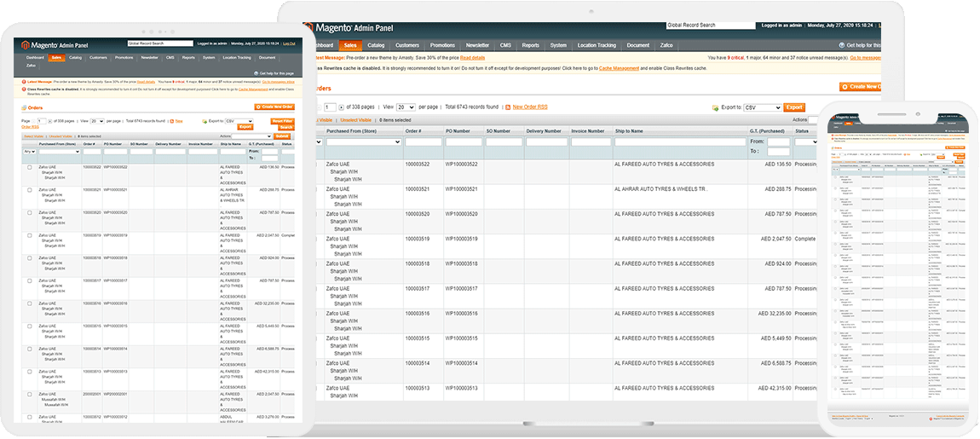Open Cache Management link on laptop

[619, 68]
